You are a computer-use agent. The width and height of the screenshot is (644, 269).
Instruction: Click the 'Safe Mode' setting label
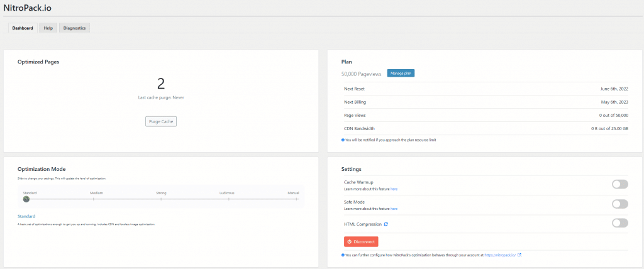pyautogui.click(x=355, y=202)
